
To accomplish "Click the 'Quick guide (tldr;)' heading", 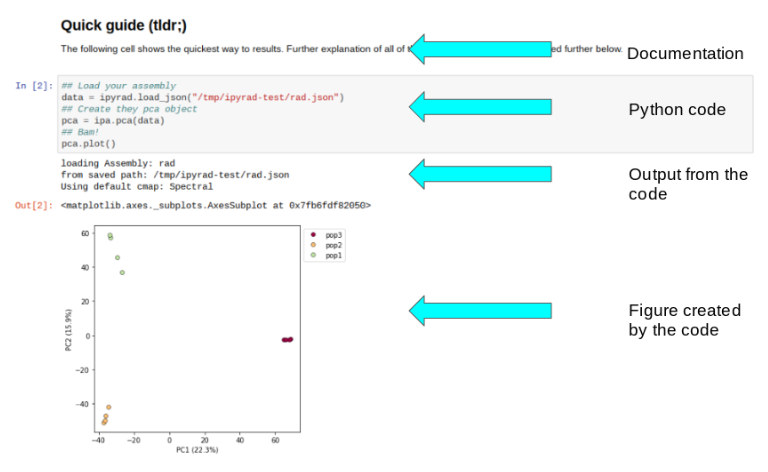I will point(123,25).
